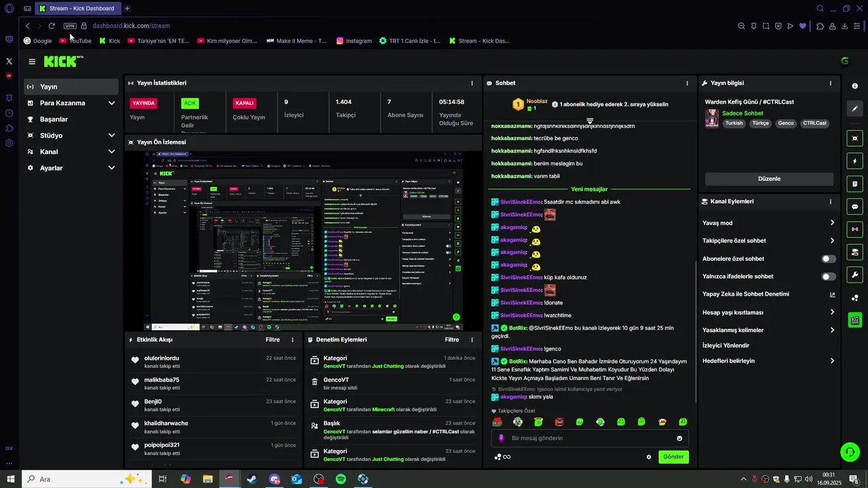Open Denetim Eylemleri three-dot menu
Image resolution: width=868 pixels, height=488 pixels.
click(x=472, y=340)
